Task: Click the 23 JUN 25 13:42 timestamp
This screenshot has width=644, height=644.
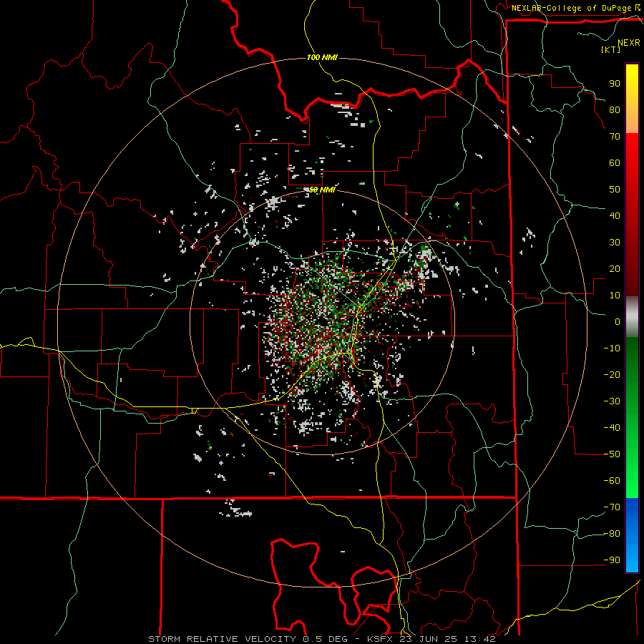Action: (448, 639)
